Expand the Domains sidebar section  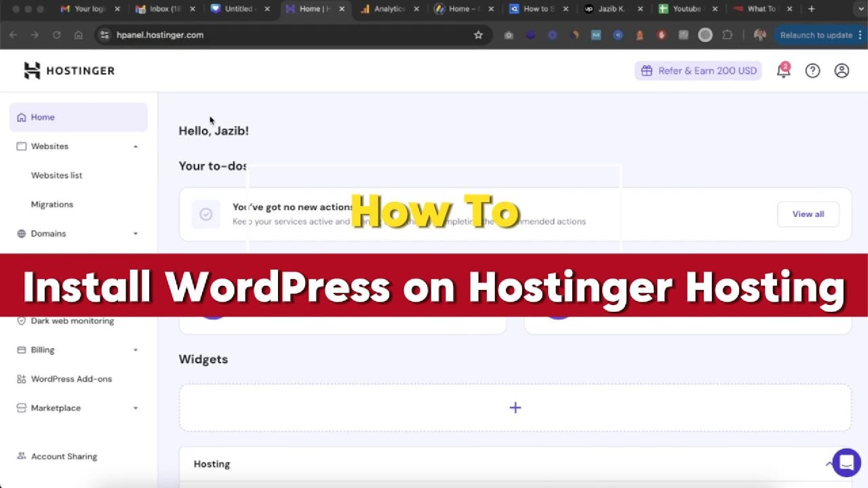136,234
